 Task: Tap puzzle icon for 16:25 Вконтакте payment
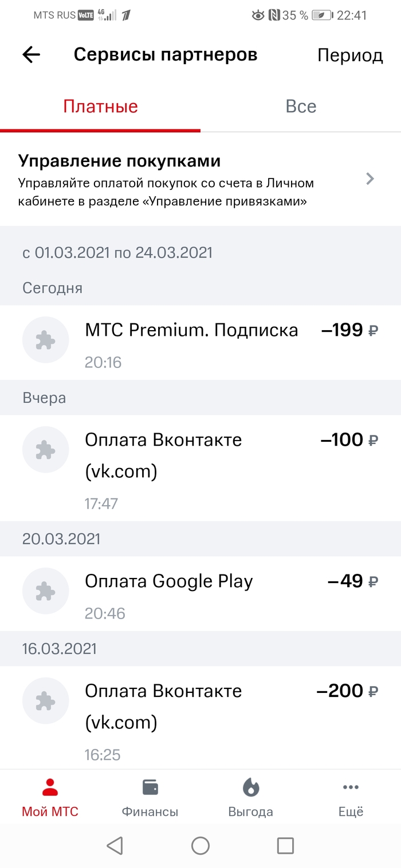click(x=46, y=701)
